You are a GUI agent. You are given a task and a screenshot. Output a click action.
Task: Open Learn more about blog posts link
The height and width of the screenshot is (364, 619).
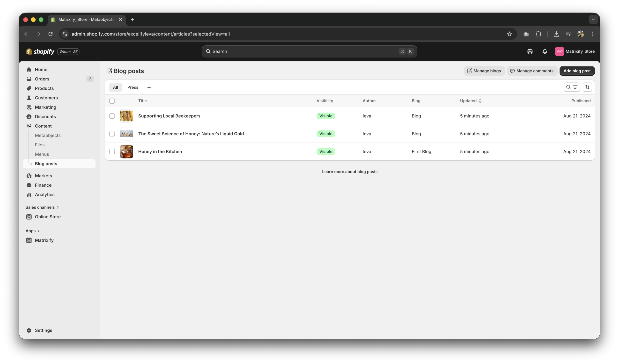tap(350, 172)
